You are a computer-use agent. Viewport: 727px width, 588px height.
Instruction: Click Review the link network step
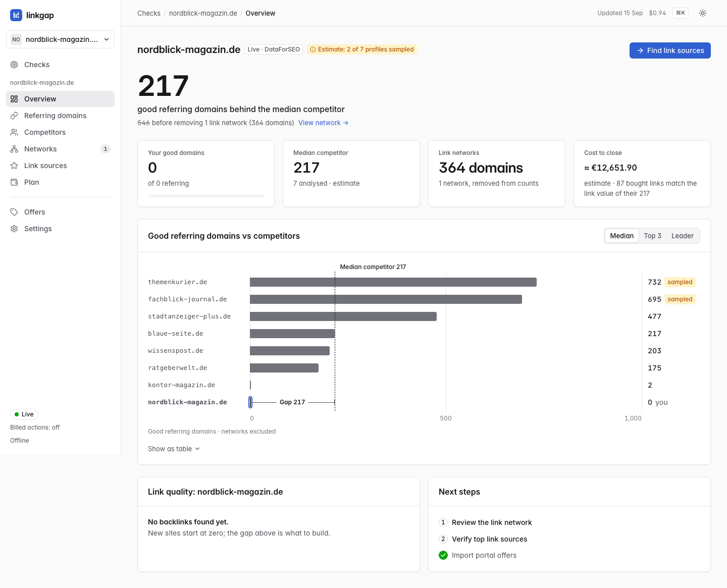[491, 522]
